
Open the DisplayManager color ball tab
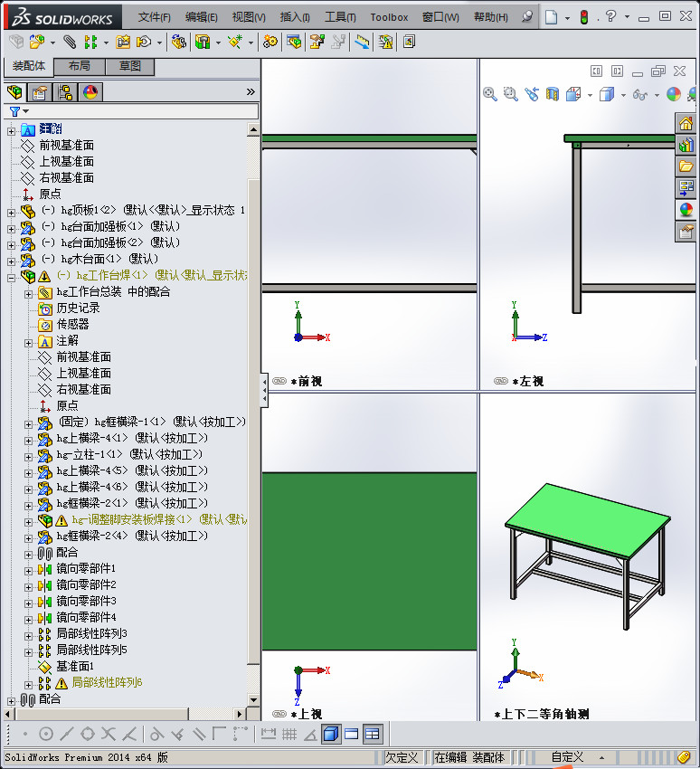point(90,92)
